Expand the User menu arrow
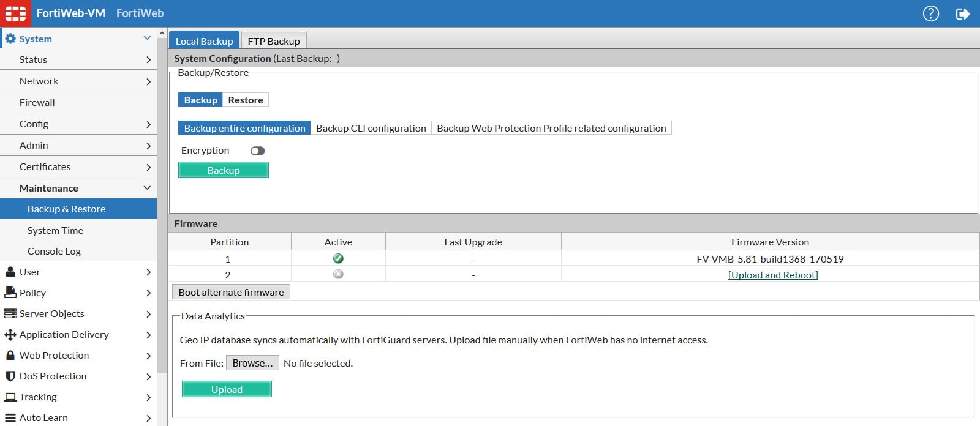This screenshot has height=426, width=980. click(148, 272)
